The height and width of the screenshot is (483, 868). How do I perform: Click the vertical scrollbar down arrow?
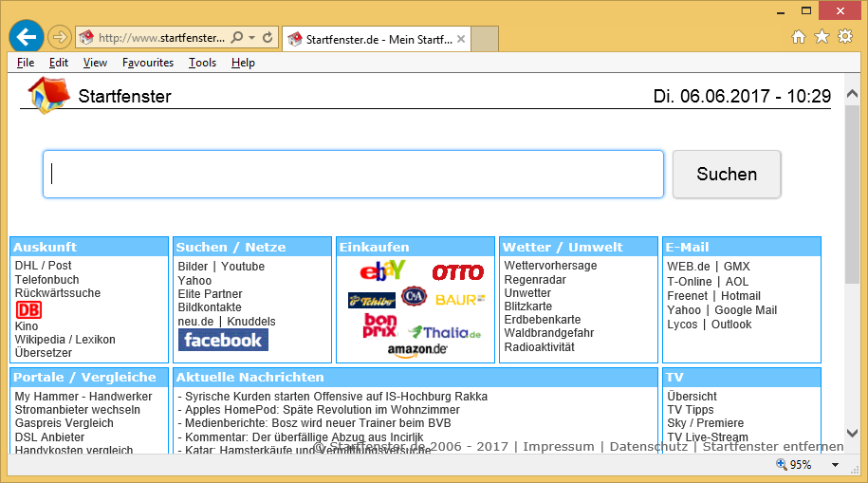[x=851, y=432]
